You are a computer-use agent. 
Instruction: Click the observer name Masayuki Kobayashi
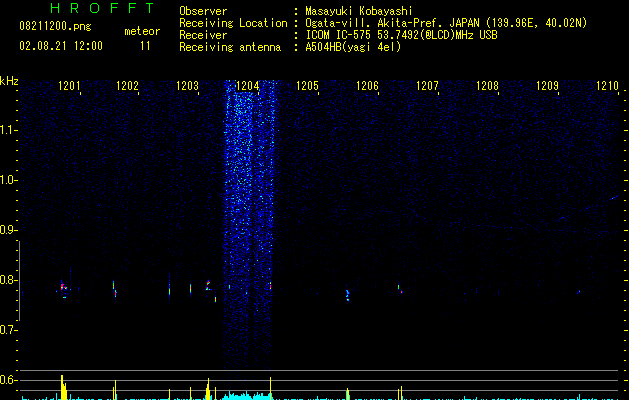(359, 11)
